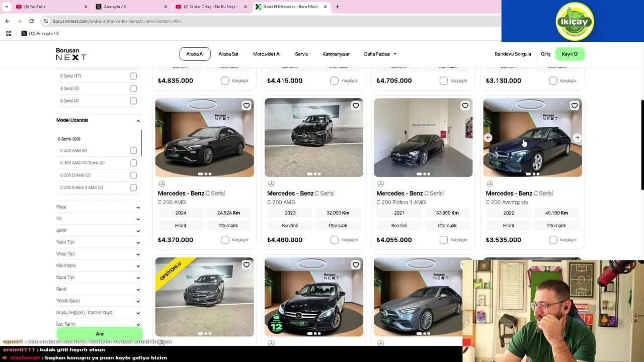Open Daha Fazlası dropdown menu
This screenshot has height=362, width=644.
(380, 54)
